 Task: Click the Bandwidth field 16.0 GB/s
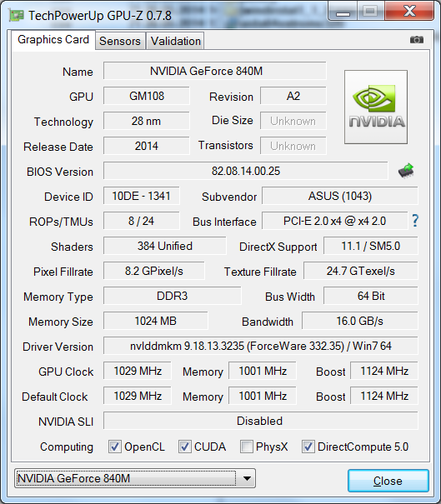point(359,321)
